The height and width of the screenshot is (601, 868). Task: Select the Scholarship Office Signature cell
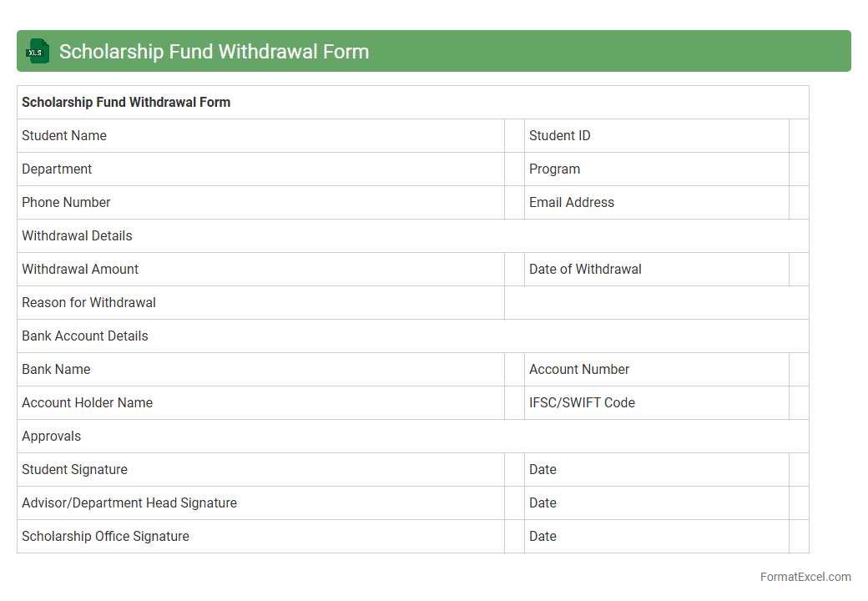(x=260, y=537)
